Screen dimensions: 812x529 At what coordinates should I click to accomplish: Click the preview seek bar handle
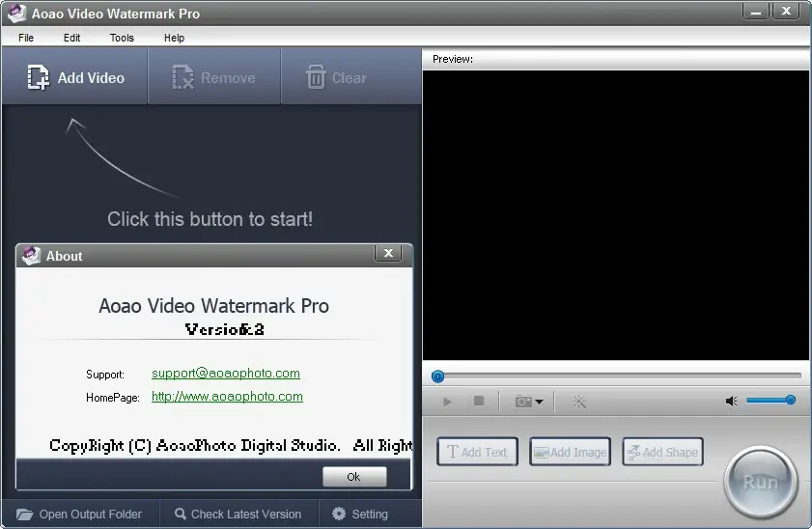[437, 376]
